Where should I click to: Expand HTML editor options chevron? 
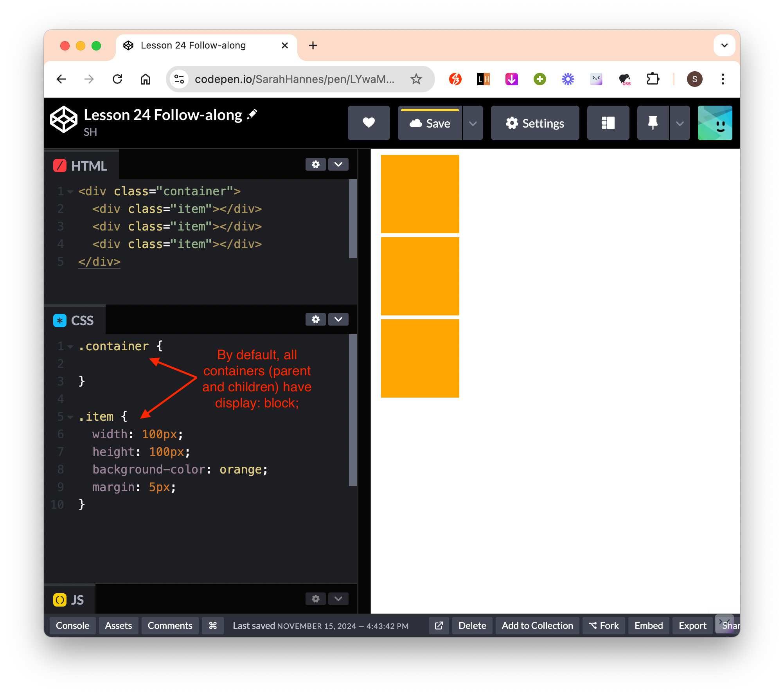pos(338,164)
